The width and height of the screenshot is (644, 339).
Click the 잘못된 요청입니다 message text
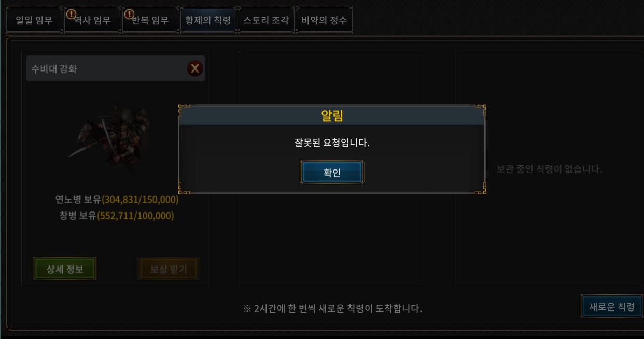click(332, 143)
